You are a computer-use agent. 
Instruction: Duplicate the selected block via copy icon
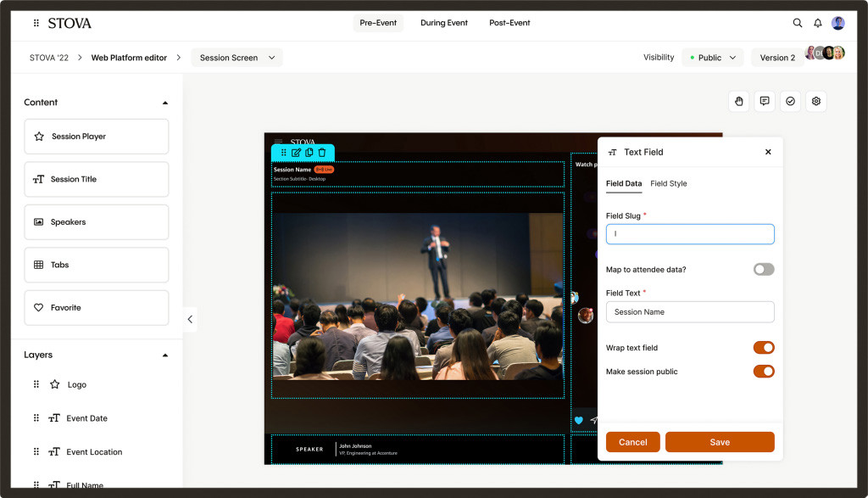(x=309, y=153)
